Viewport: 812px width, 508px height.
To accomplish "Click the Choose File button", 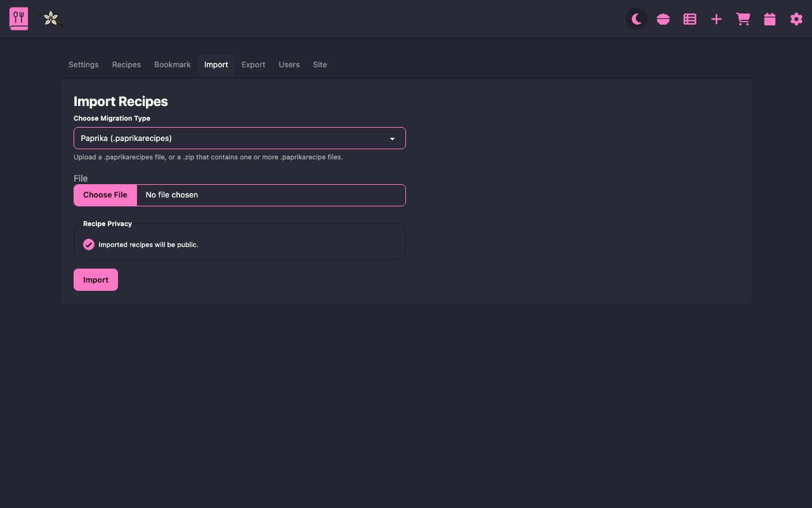I will coord(105,195).
